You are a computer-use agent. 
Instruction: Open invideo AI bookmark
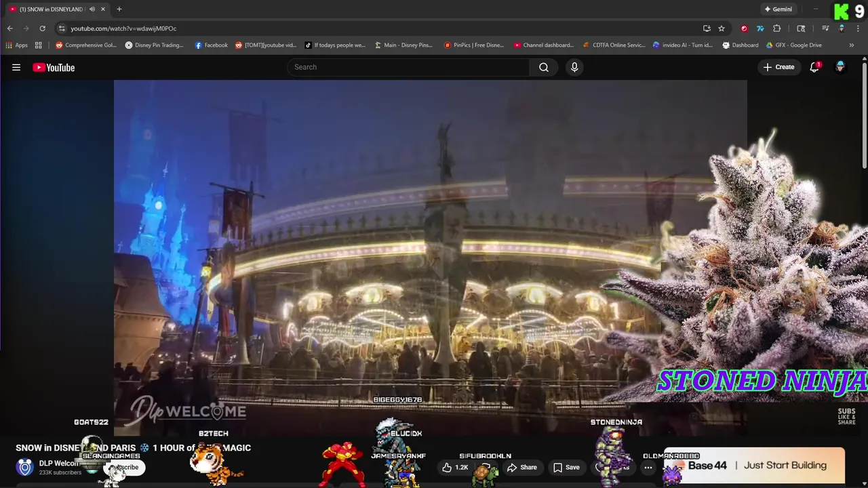pos(683,45)
